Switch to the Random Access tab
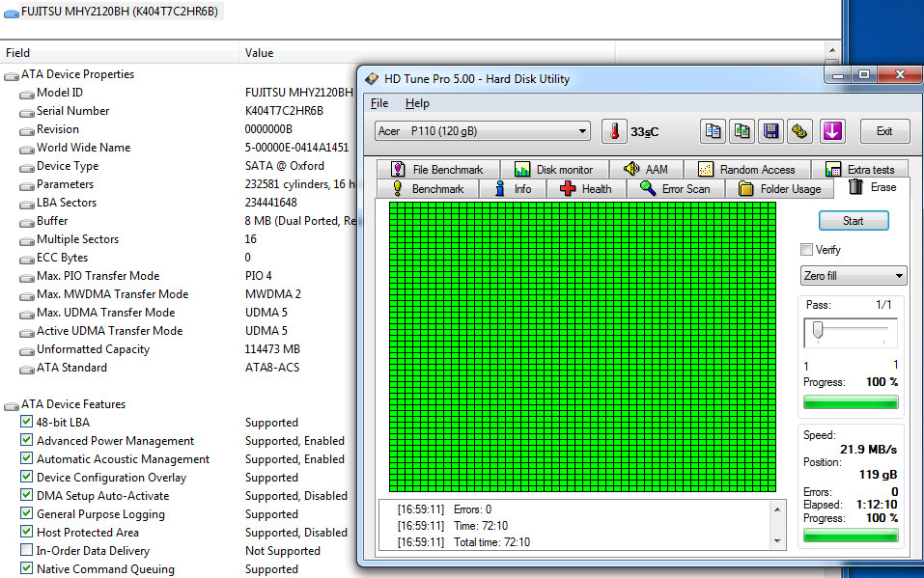924x578 pixels. point(747,170)
